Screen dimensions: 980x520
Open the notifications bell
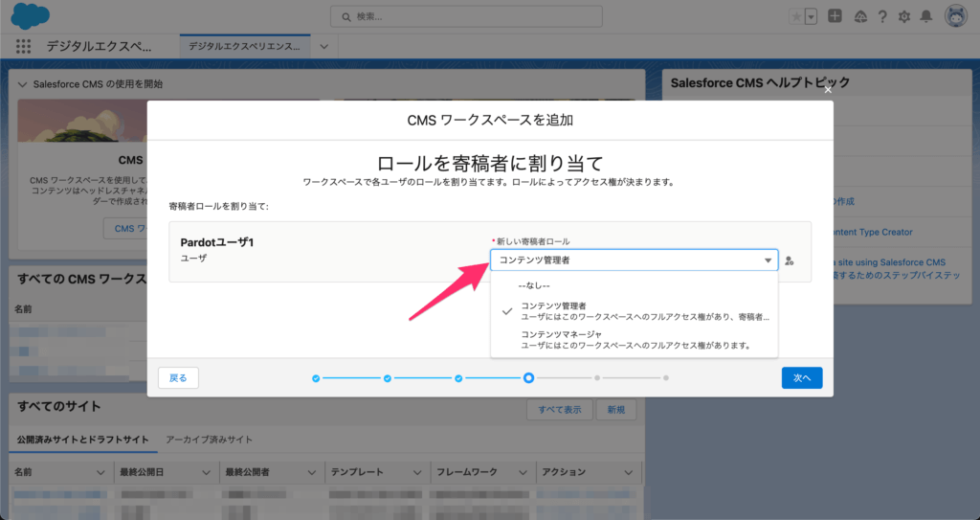(x=926, y=17)
